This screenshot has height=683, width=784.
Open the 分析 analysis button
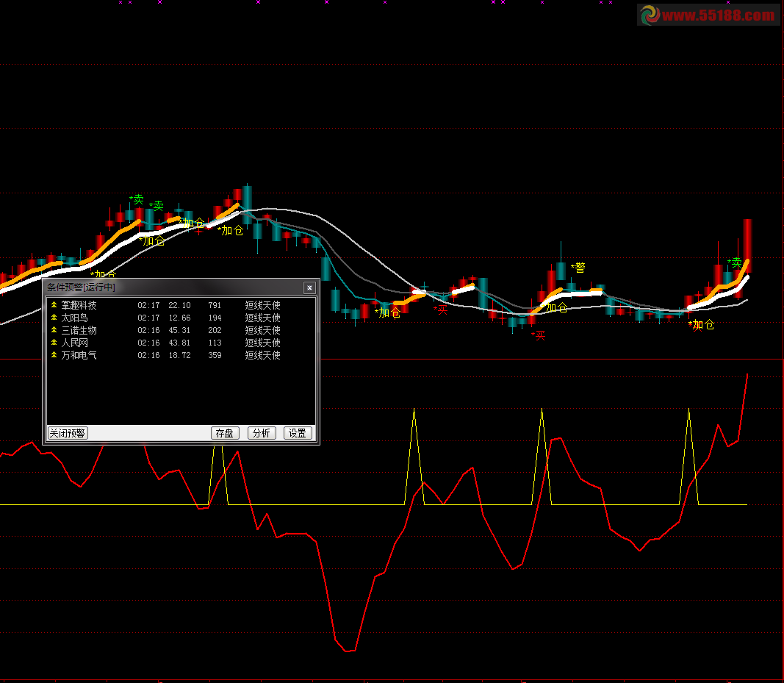pos(262,433)
